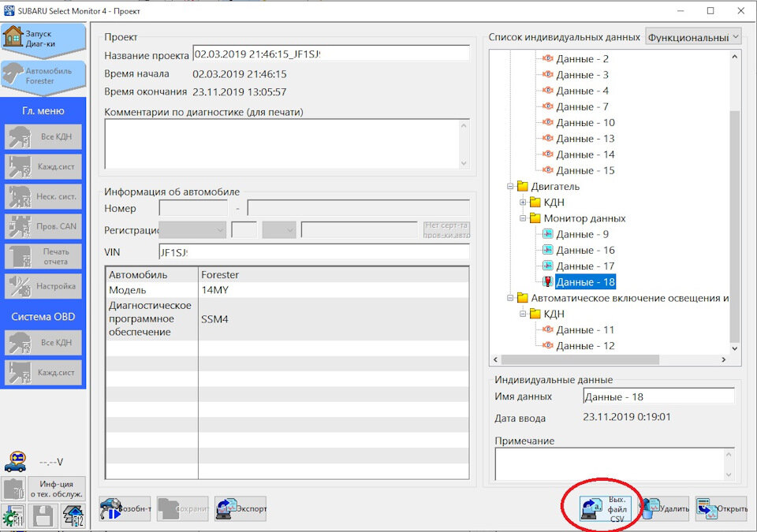Click the VIN input field
This screenshot has height=532, width=757.
[x=315, y=252]
